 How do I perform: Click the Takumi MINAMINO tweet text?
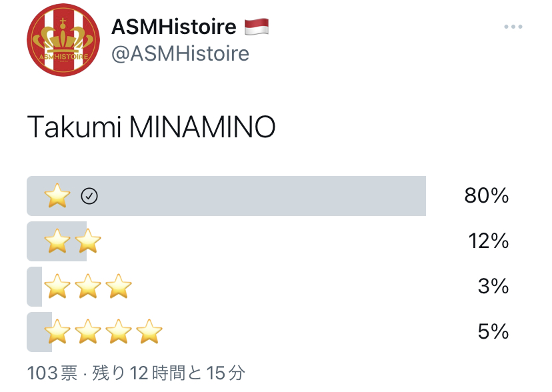pos(151,127)
